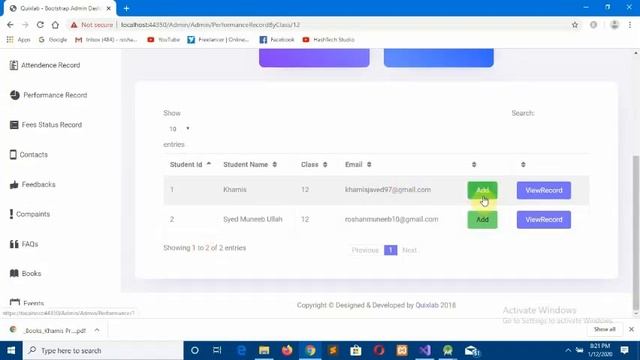The width and height of the screenshot is (640, 360).
Task: Open the Show entries dropdown
Action: coord(179,129)
